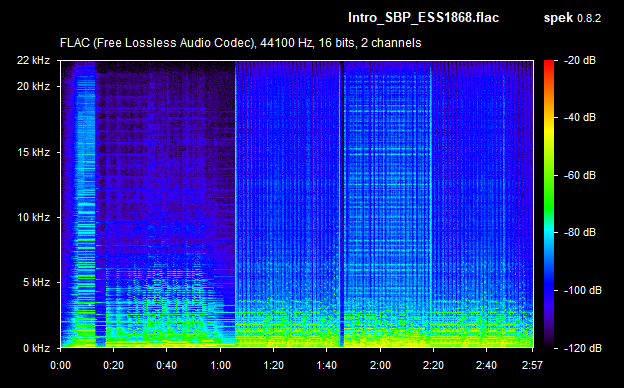
Task: Click the 1:00 time axis marker
Action: click(x=220, y=365)
